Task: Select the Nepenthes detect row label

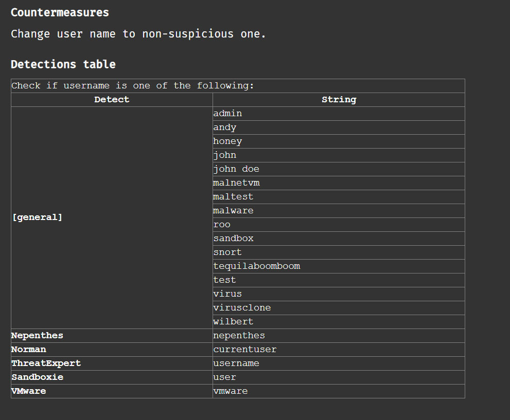Action: (37, 336)
